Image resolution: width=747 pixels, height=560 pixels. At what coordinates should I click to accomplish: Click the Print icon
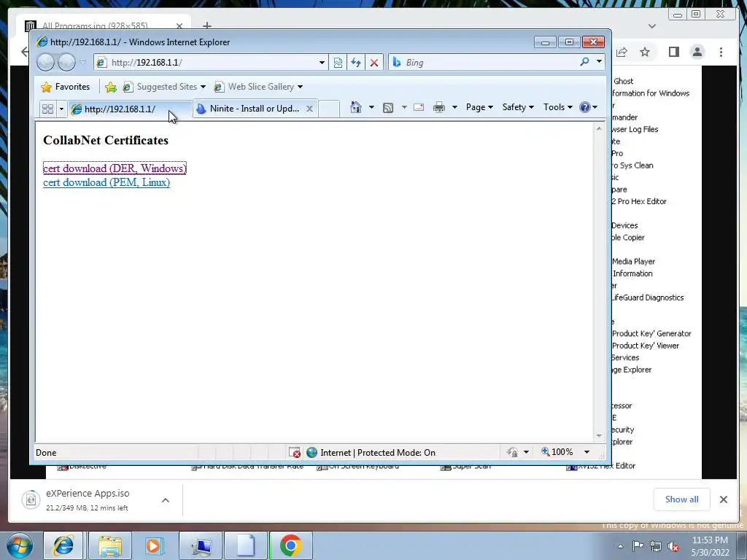[x=438, y=107]
